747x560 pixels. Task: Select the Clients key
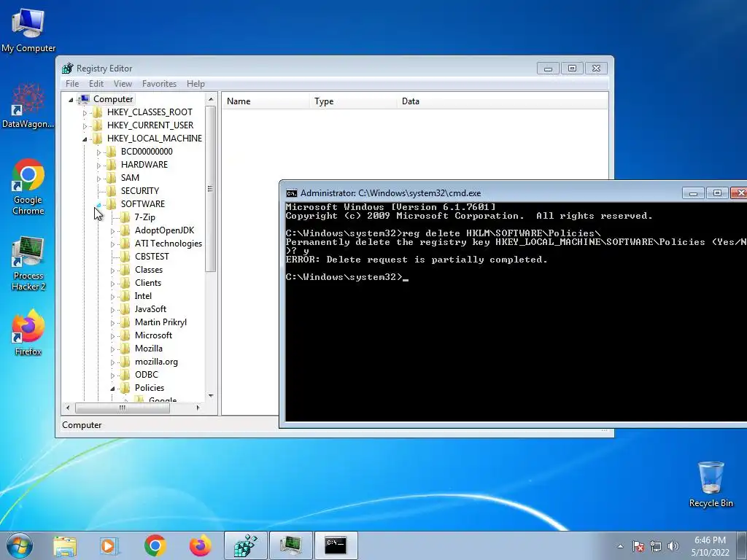pyautogui.click(x=147, y=283)
